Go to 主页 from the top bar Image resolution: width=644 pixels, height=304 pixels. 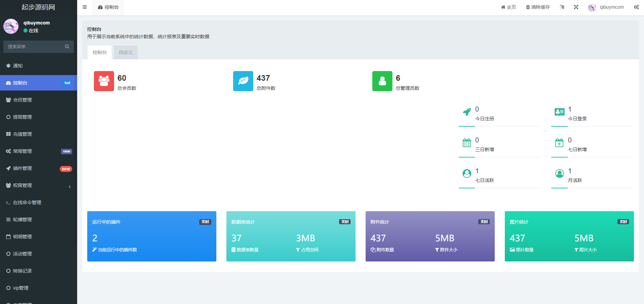[508, 7]
